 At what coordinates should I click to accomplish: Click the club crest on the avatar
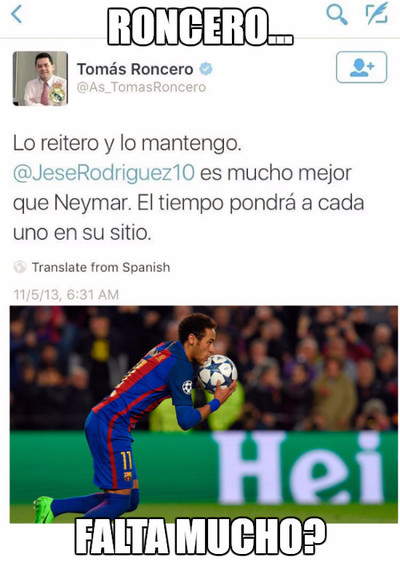click(57, 94)
